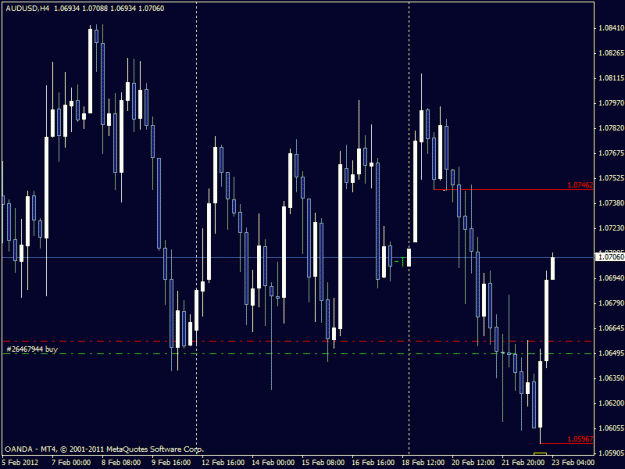
Task: Select the solid red line at 1.07462
Action: 513,190
